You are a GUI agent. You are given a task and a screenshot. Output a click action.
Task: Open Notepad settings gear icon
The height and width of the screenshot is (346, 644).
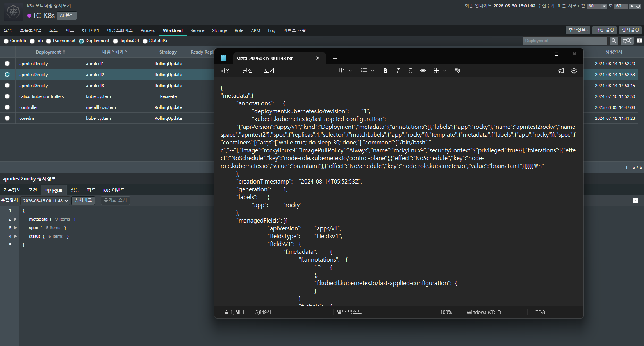574,71
